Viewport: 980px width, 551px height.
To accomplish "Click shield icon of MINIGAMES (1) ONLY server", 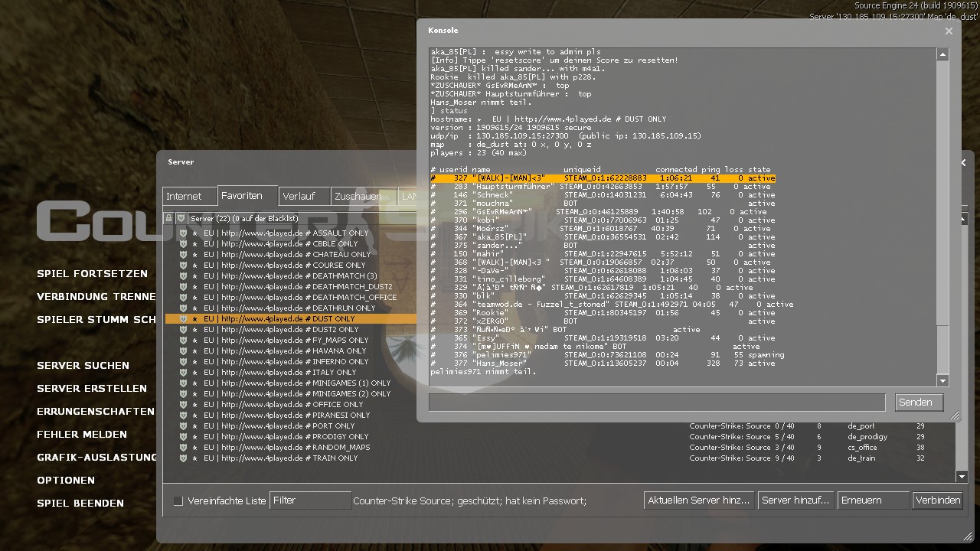I will (183, 383).
